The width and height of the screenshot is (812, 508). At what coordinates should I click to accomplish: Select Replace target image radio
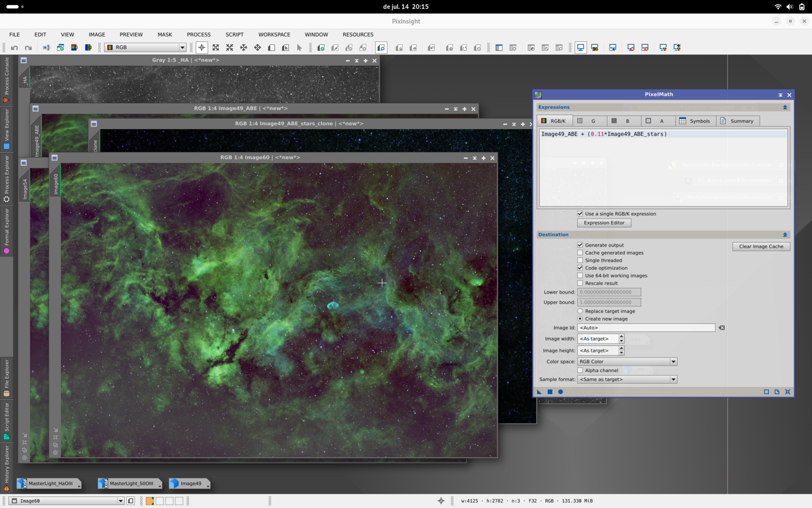coord(580,311)
